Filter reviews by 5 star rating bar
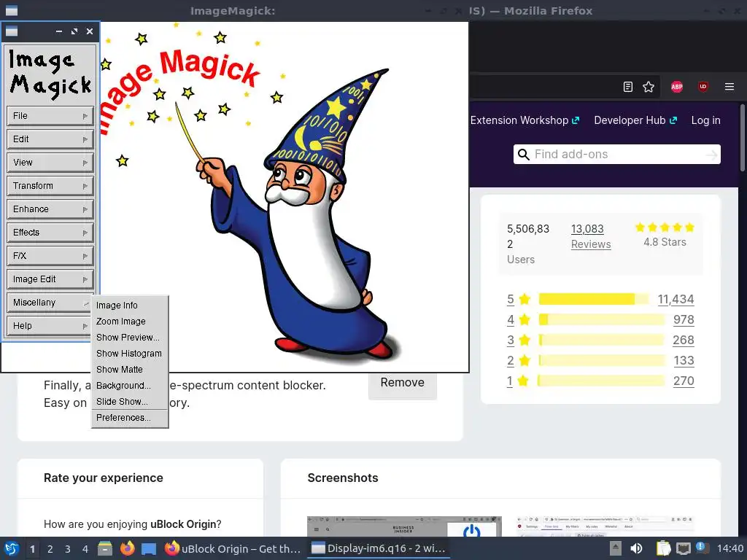 point(594,299)
